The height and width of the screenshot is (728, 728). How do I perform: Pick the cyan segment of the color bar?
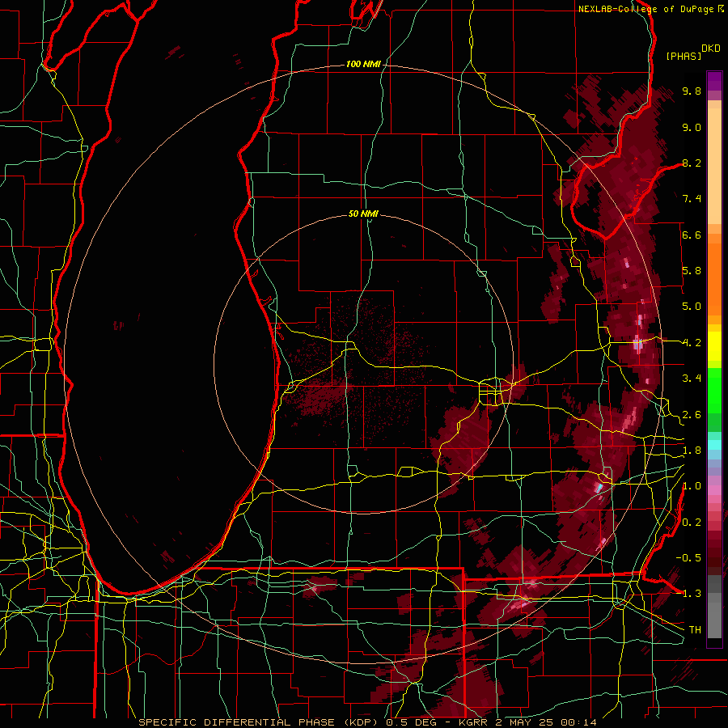point(714,444)
